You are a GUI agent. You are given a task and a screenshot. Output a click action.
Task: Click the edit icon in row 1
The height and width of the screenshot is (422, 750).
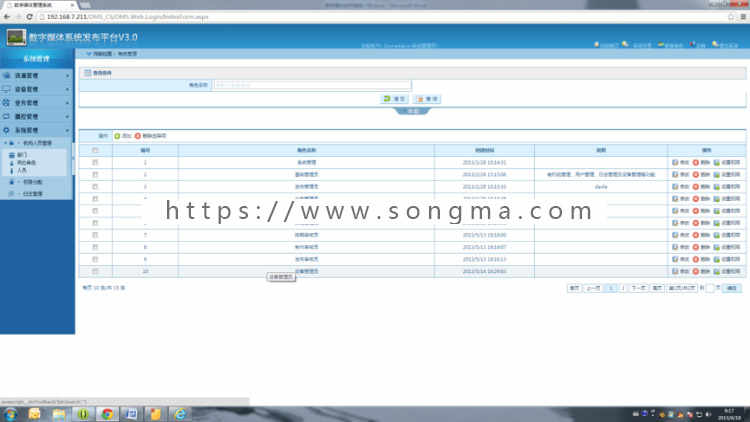coord(675,163)
